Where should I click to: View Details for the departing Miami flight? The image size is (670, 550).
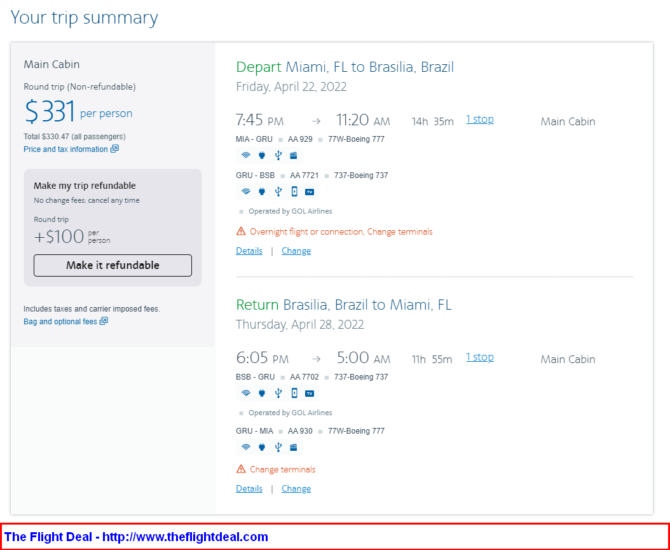[x=249, y=251]
